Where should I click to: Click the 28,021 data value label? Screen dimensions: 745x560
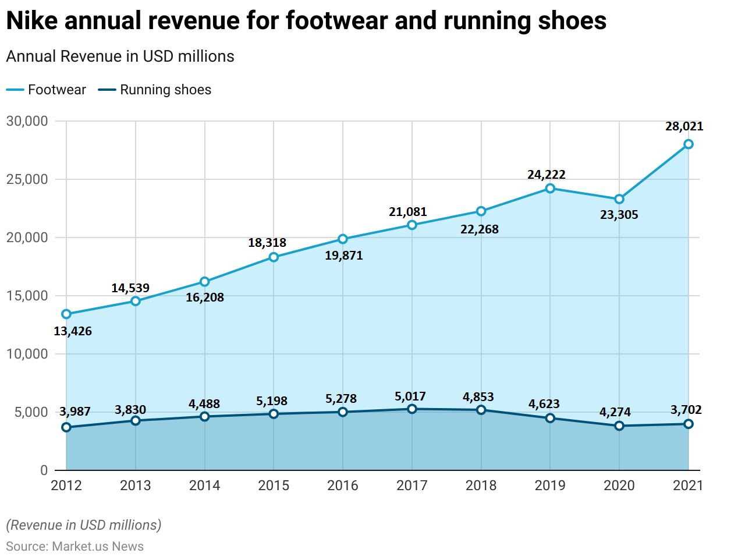684,126
